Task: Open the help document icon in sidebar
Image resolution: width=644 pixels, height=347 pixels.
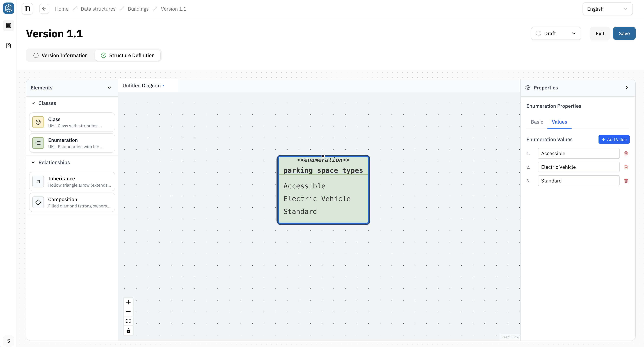Action: coord(8,45)
